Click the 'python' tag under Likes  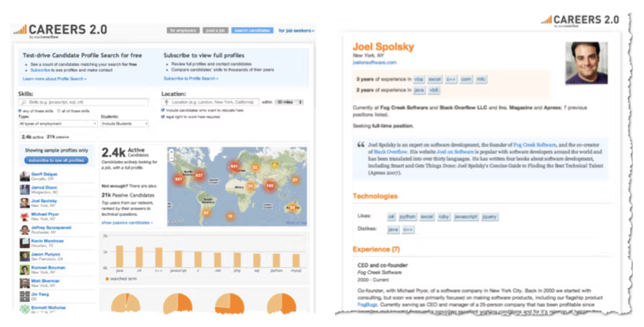point(407,217)
